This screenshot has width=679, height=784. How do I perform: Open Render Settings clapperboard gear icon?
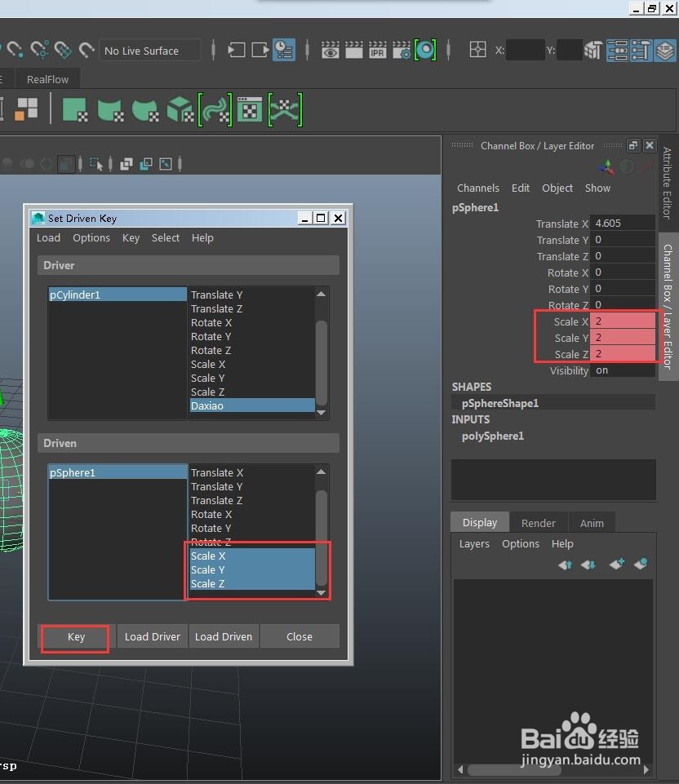(x=401, y=51)
